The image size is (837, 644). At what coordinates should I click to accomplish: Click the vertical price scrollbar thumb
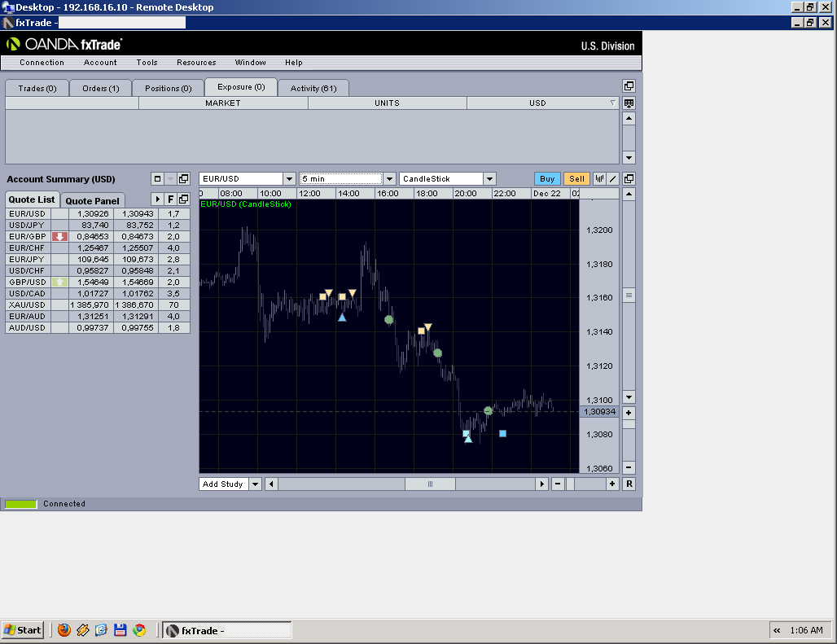(x=629, y=295)
